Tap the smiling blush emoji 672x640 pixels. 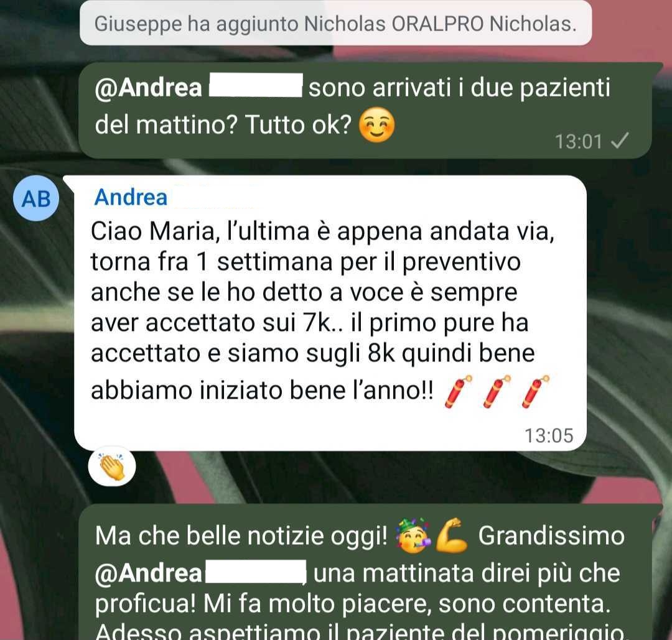[376, 124]
